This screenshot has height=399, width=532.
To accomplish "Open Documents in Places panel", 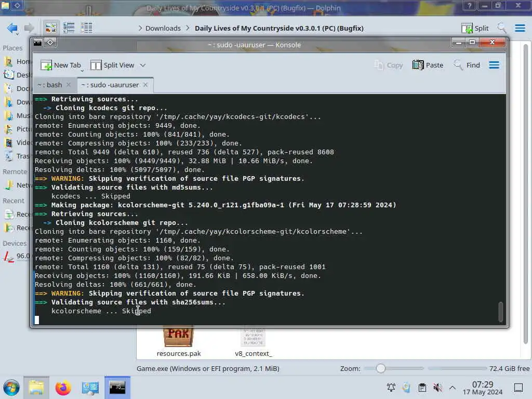I will (x=16, y=88).
